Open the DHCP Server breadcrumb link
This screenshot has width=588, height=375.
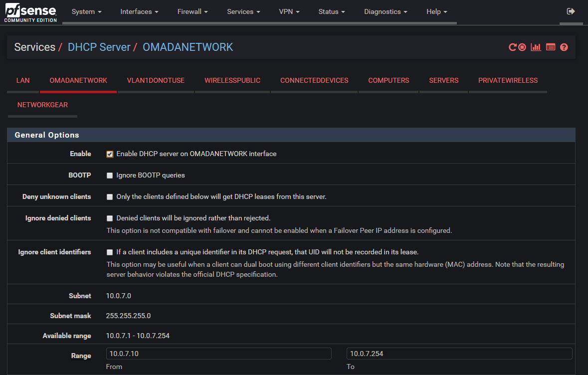coord(99,47)
